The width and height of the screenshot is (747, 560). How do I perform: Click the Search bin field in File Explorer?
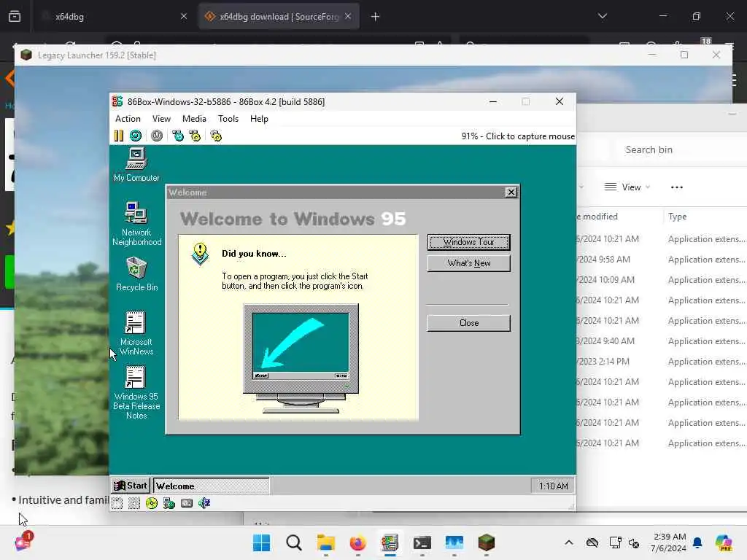(681, 149)
